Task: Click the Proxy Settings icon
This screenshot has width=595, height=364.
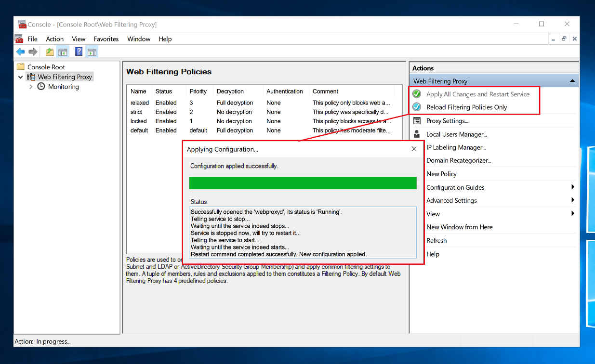Action: pos(417,121)
